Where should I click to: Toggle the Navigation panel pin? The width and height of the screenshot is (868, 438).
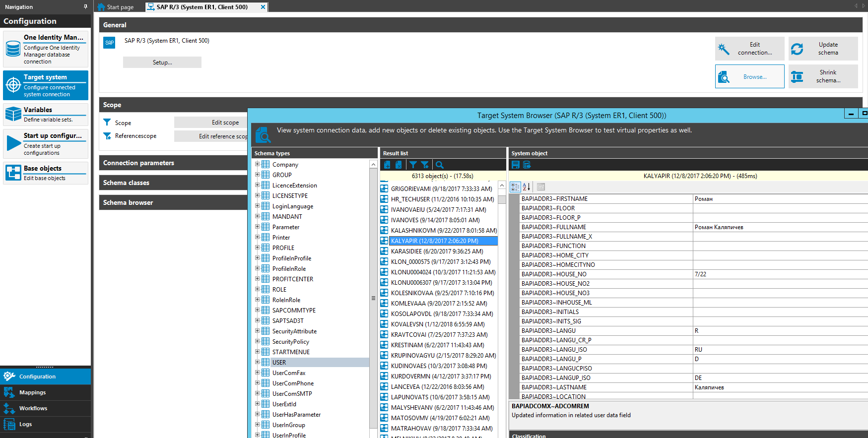coord(85,7)
